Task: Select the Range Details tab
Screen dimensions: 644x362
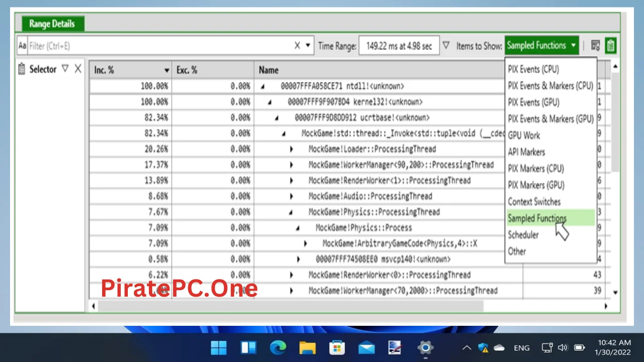Action: [x=52, y=24]
